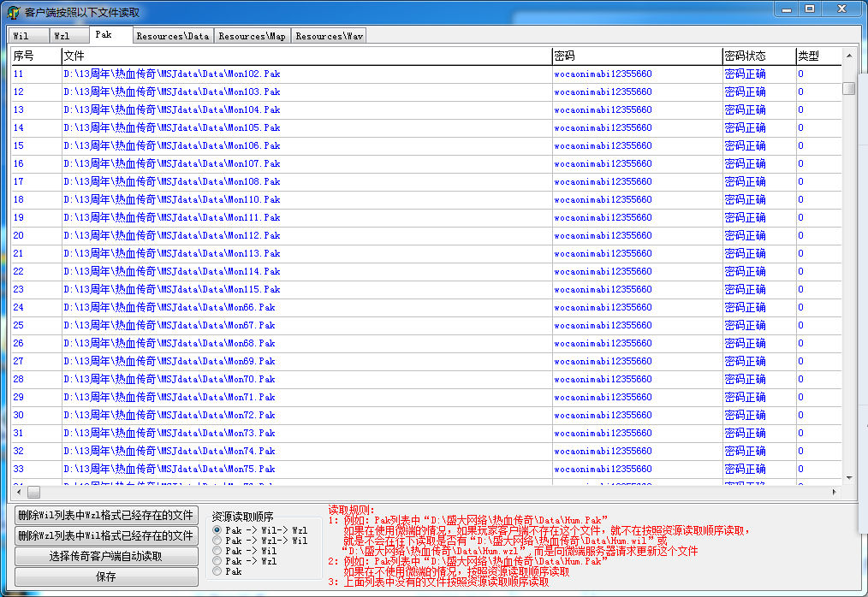This screenshot has width=868, height=597.
Task: Click 删除Wil列表中Wzl格式已经存在的文件 button
Action: [106, 515]
